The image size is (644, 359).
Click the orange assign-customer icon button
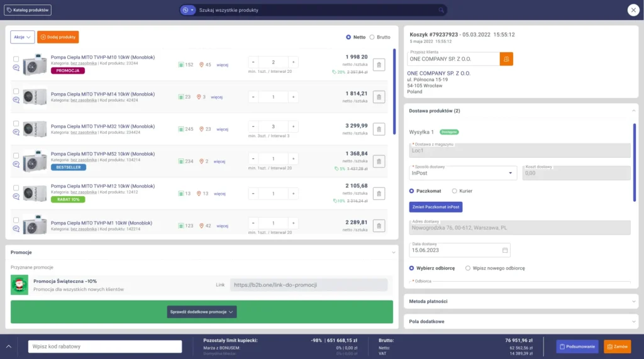point(506,58)
